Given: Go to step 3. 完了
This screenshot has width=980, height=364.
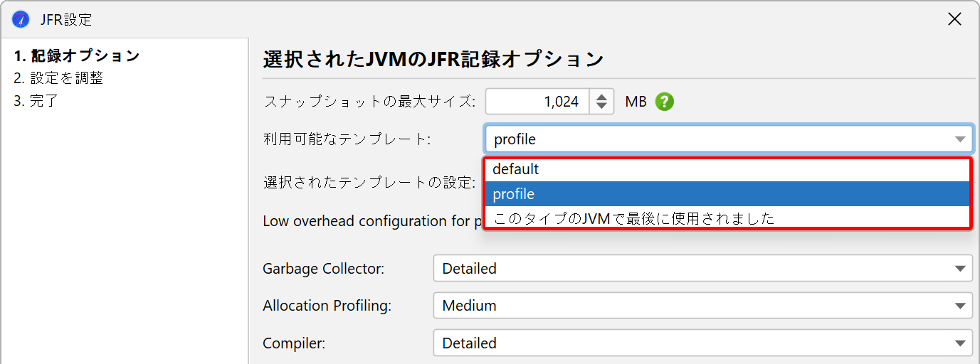Looking at the screenshot, I should point(36,101).
